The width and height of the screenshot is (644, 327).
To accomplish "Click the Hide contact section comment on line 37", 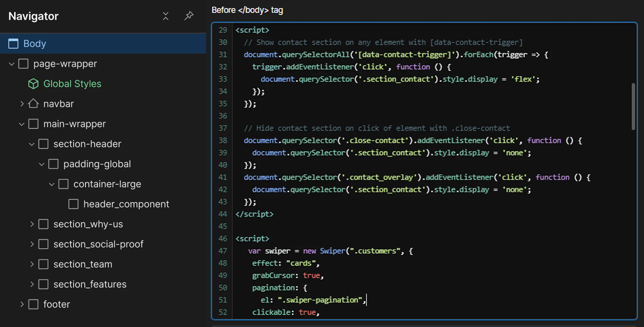I will 377,128.
